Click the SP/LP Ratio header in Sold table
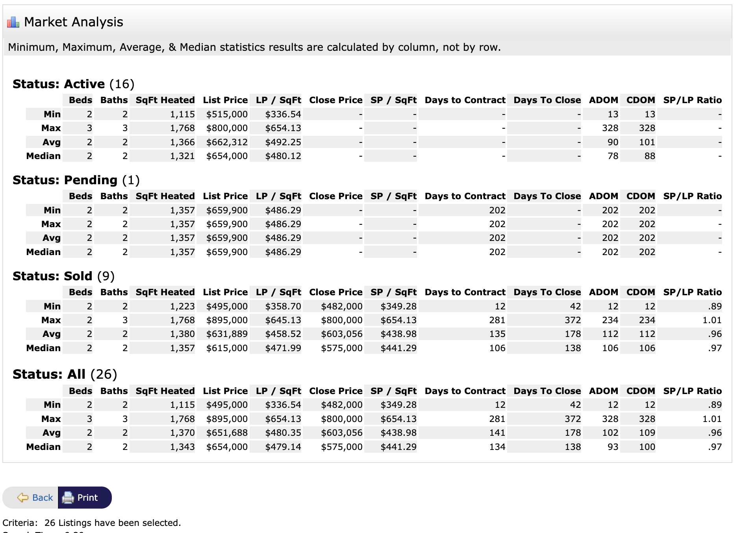The height and width of the screenshot is (533, 756). pyautogui.click(x=691, y=292)
